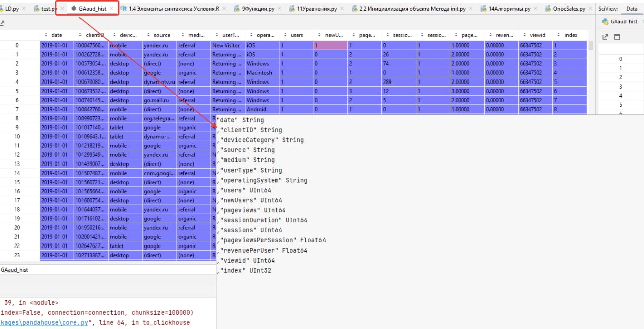Select row number 23 in the table
The width and height of the screenshot is (644, 329).
pos(17,255)
